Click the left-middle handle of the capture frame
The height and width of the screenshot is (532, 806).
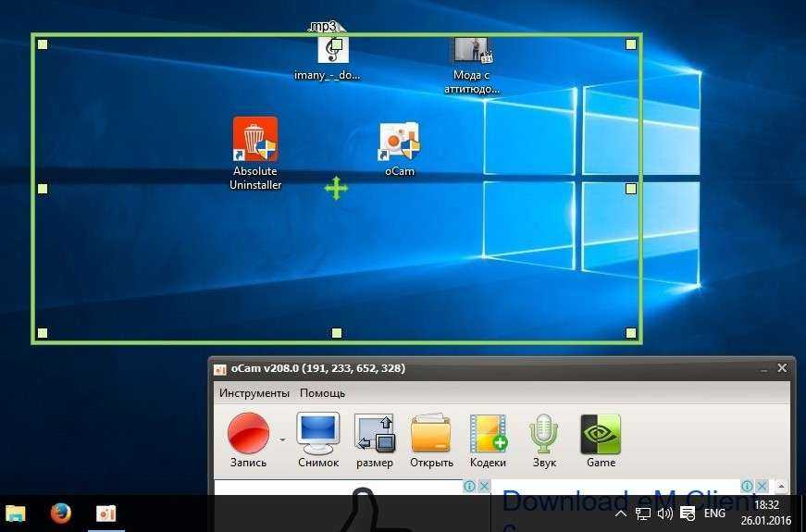(43, 189)
